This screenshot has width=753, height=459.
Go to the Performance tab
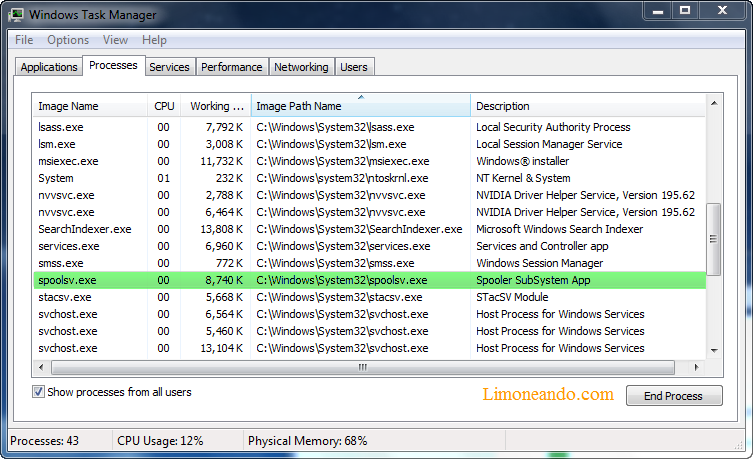231,67
